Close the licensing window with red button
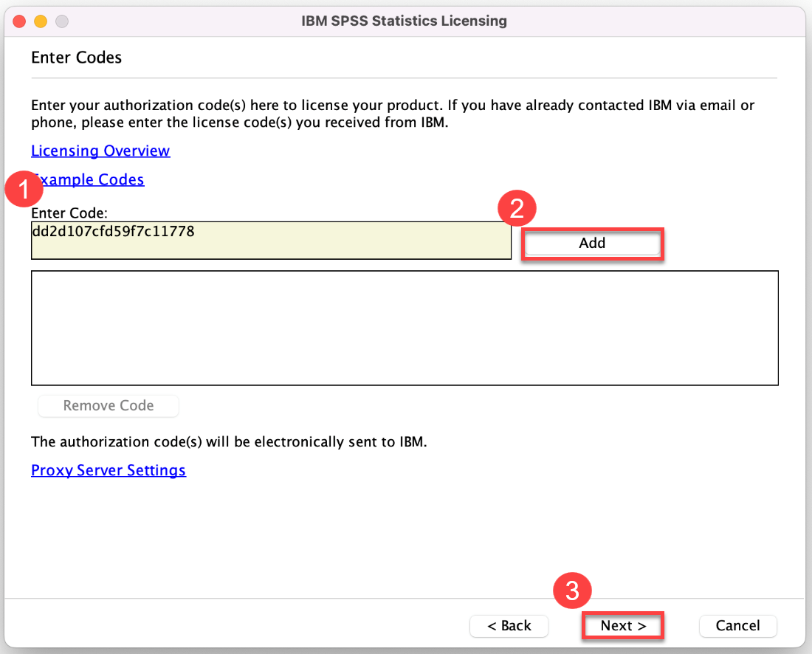 pos(20,21)
